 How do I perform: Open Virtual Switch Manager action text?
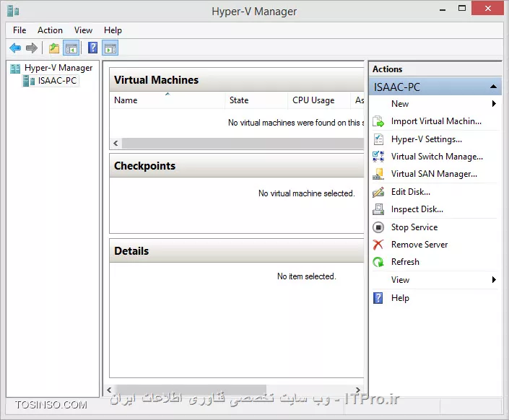437,157
